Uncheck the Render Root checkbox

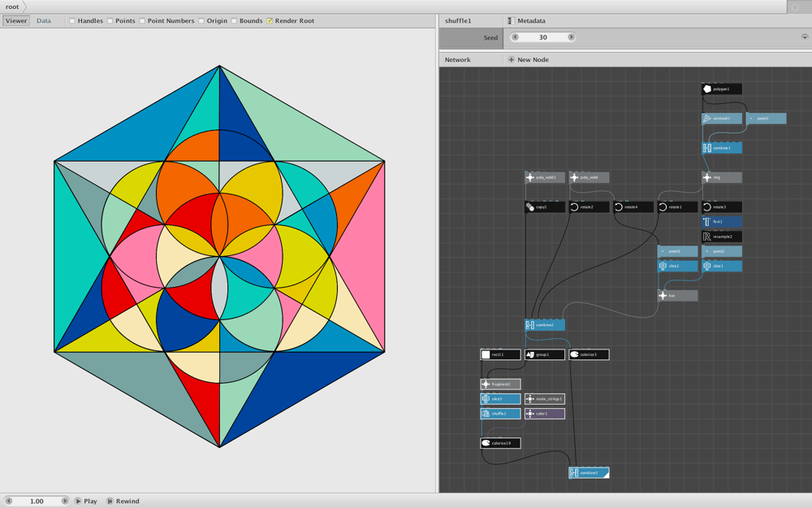[270, 21]
